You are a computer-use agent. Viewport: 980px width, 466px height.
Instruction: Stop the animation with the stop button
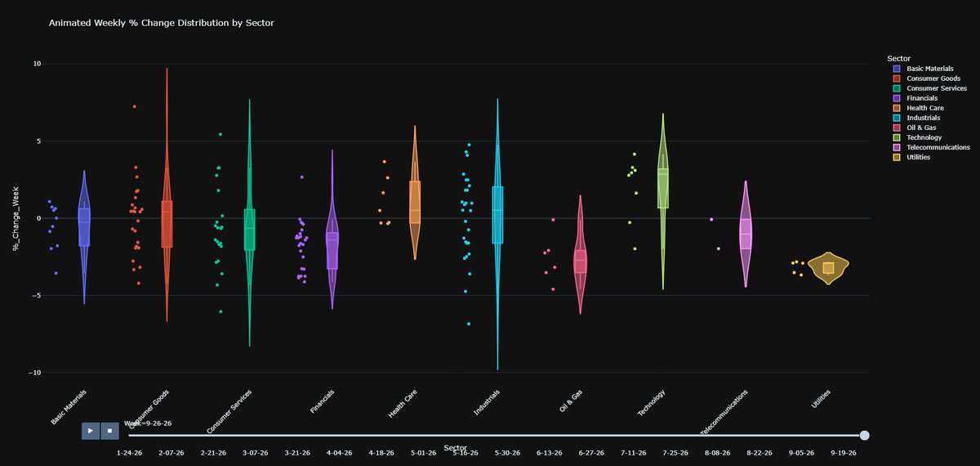click(109, 431)
